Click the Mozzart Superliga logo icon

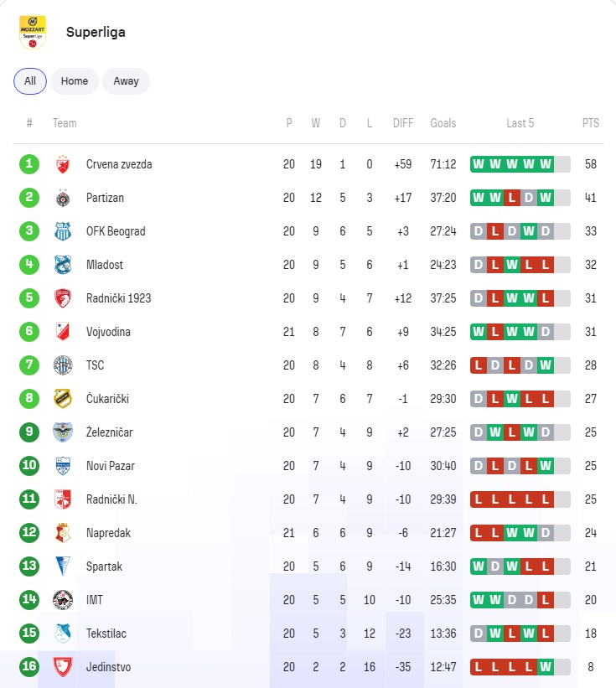33,32
